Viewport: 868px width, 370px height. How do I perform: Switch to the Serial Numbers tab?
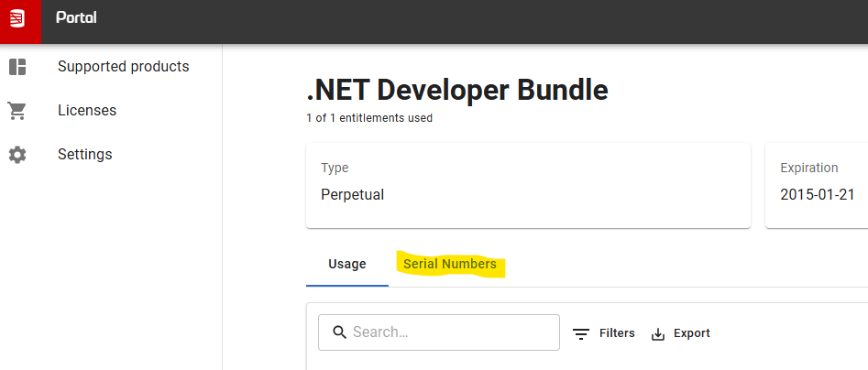(450, 265)
